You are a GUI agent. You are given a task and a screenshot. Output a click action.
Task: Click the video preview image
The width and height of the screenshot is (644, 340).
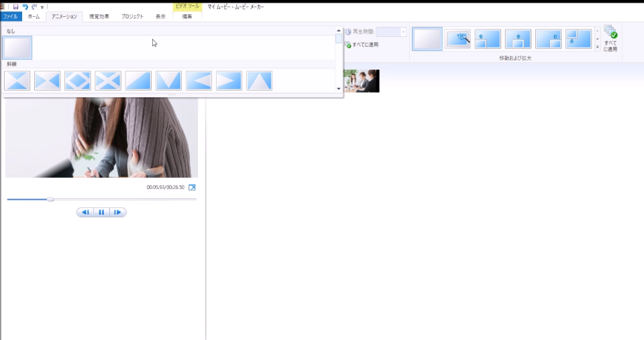[x=101, y=137]
